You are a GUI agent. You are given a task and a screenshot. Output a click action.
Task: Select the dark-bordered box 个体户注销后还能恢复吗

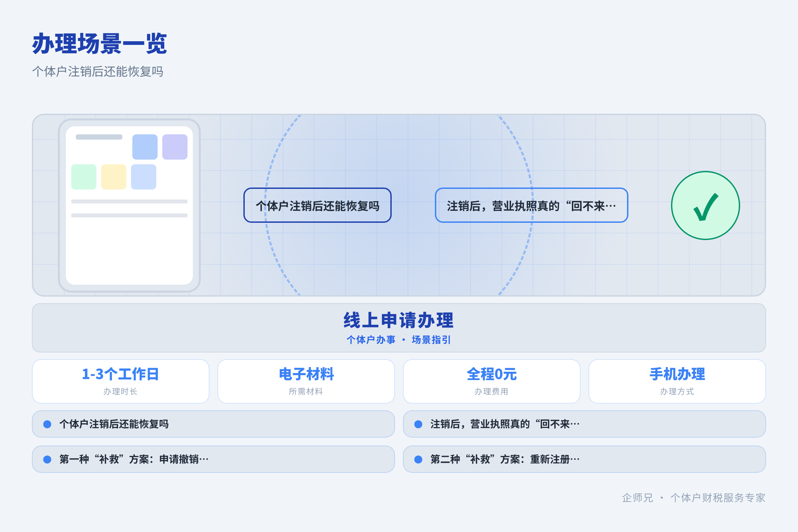pyautogui.click(x=318, y=205)
